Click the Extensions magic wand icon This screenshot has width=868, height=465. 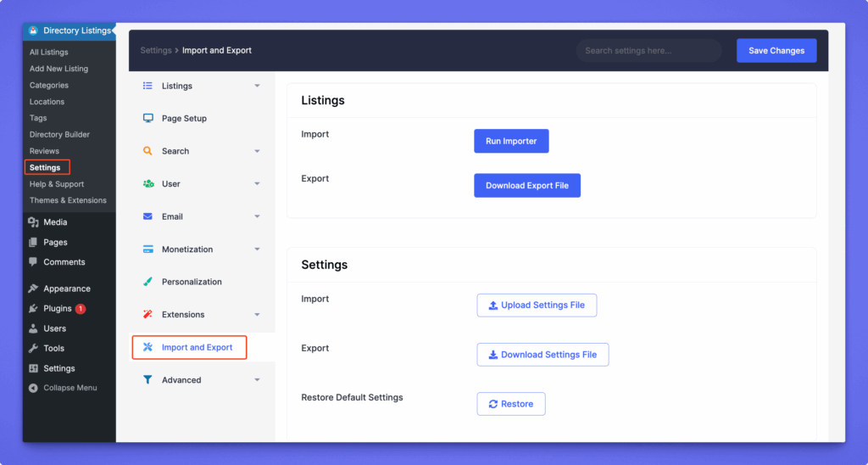tap(147, 315)
